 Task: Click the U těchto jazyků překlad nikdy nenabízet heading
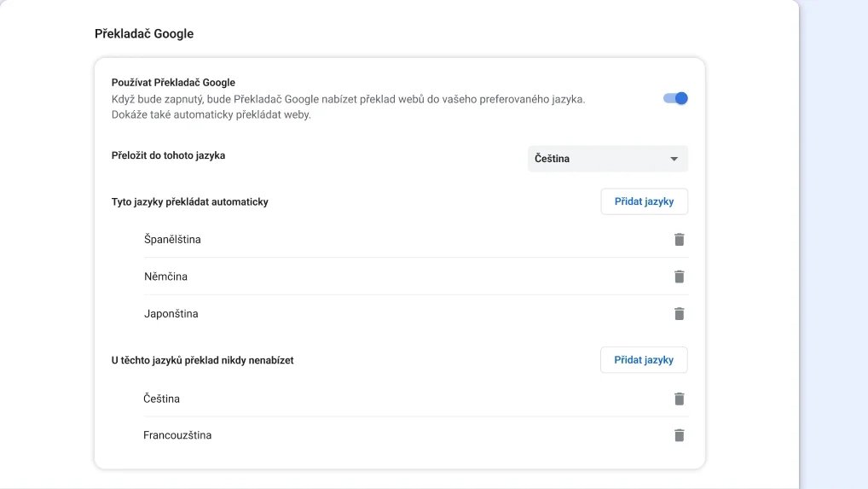pos(202,360)
